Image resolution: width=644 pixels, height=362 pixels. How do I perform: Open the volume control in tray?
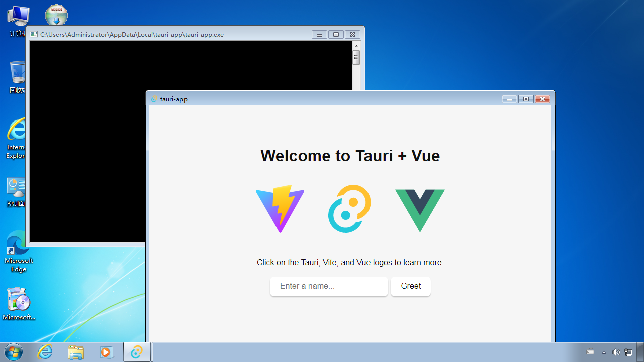pos(616,352)
